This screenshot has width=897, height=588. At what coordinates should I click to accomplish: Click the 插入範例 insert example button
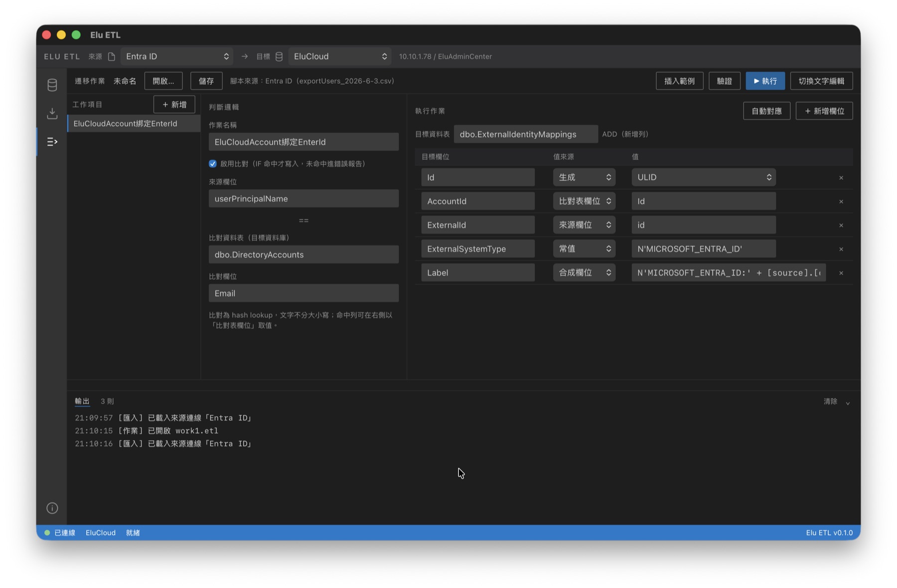(x=679, y=81)
